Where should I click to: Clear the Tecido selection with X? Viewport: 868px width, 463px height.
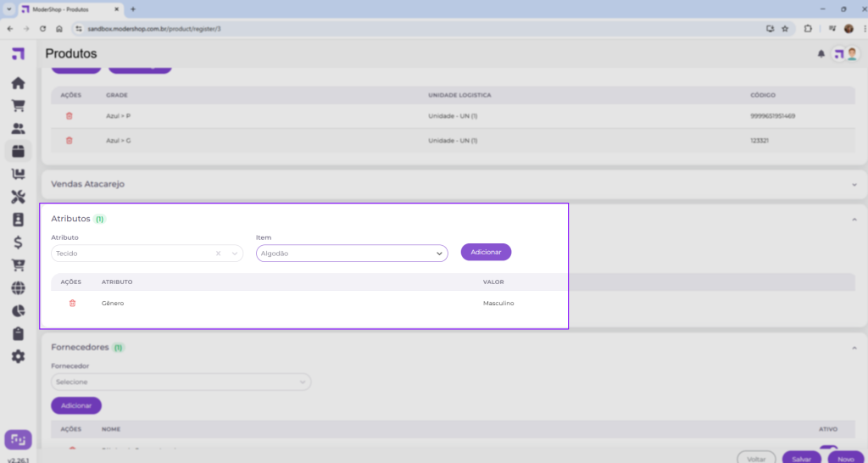click(218, 253)
